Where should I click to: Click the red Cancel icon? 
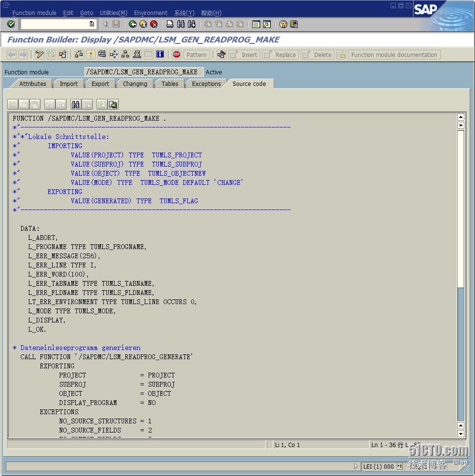tap(154, 24)
